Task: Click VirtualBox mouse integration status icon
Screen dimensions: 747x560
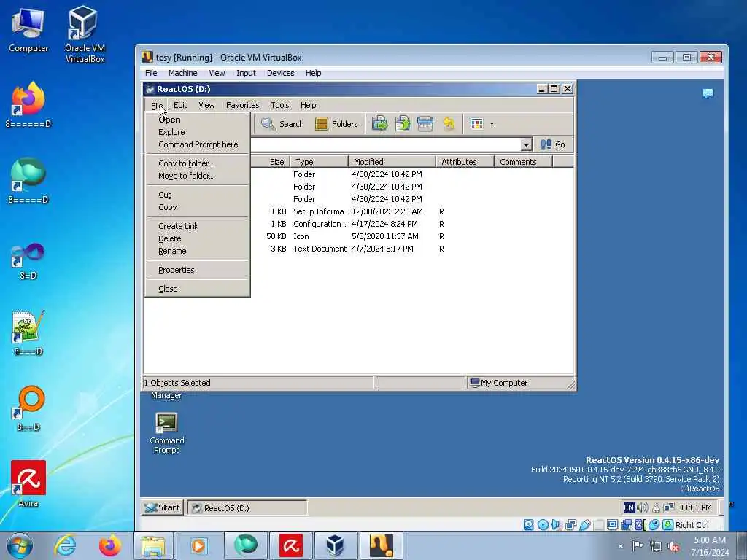Action: pyautogui.click(x=654, y=525)
